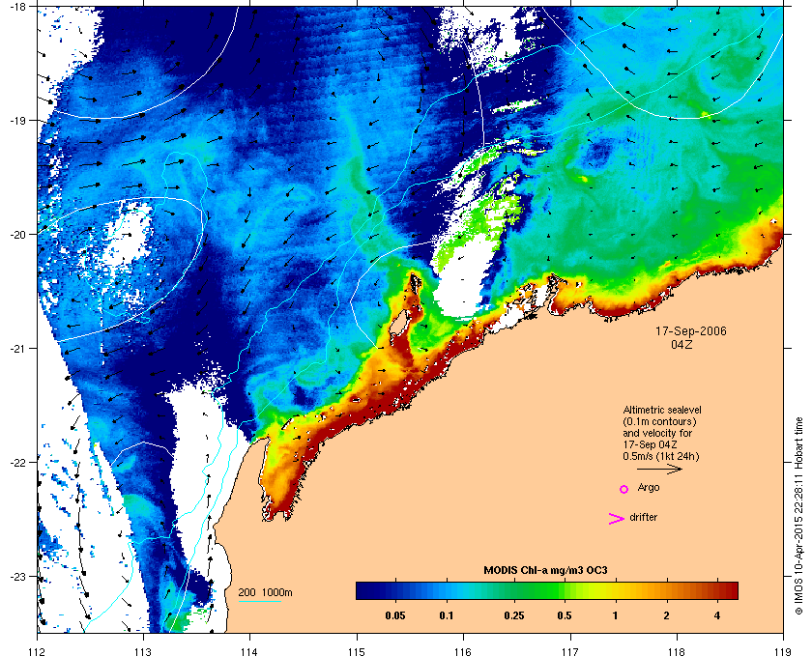Image resolution: width=812 pixels, height=657 pixels.
Task: Click the longitude label 113
Action: click(143, 652)
